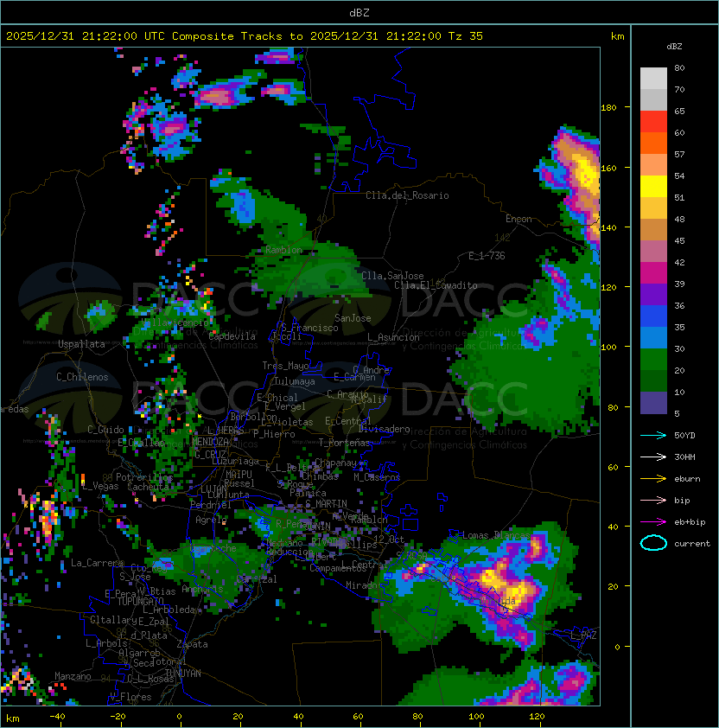Click the pink bip arrow in legend

pos(653,500)
